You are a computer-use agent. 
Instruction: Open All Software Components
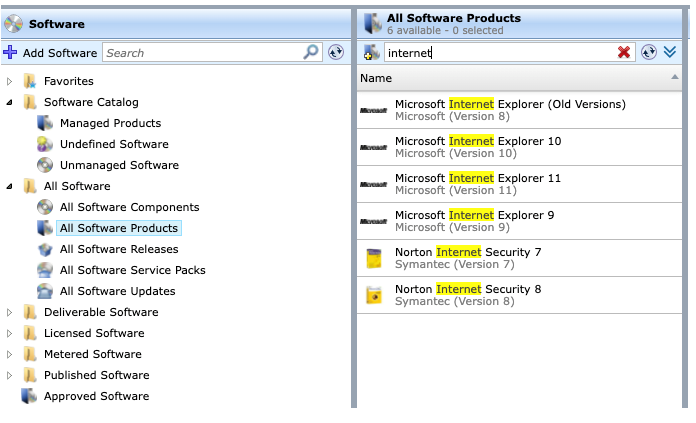tap(130, 207)
